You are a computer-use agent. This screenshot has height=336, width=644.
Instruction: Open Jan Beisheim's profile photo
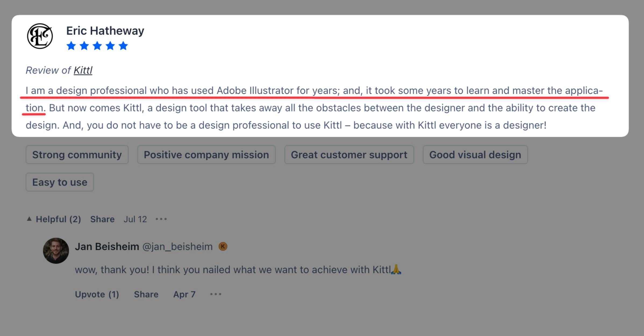(x=56, y=251)
